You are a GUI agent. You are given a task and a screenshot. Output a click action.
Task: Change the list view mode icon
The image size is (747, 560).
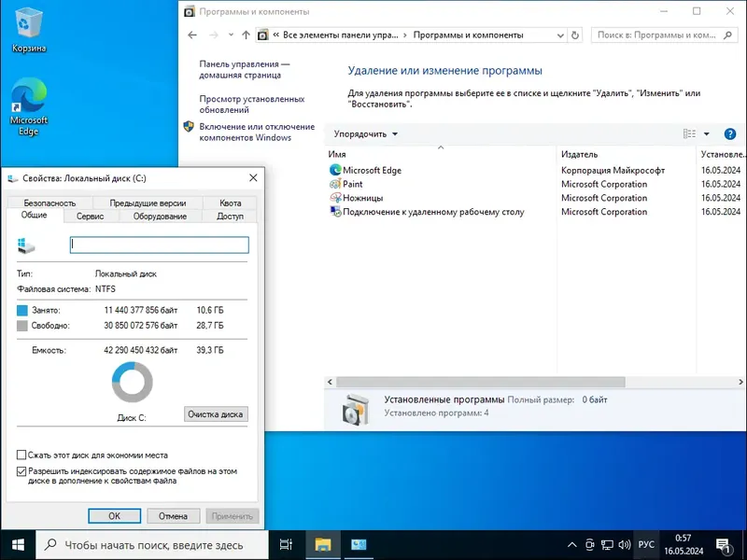689,133
